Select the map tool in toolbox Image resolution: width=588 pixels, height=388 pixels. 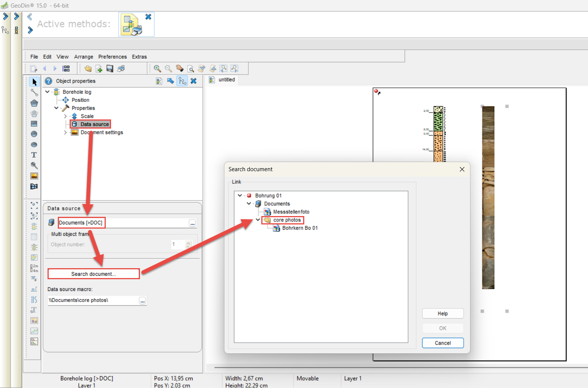pos(34,186)
